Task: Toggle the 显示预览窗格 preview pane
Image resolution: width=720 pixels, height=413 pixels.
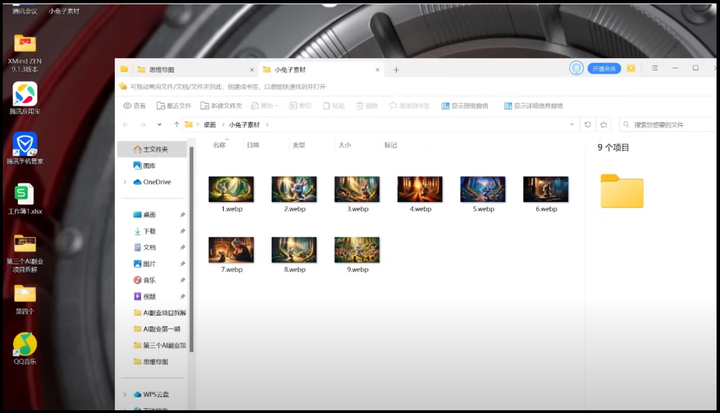Action: (465, 106)
